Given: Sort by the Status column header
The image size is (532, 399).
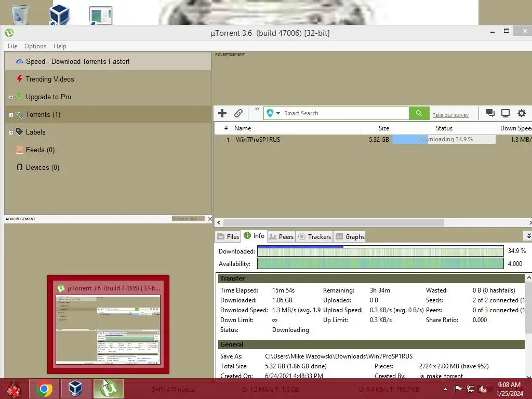Looking at the screenshot, I should [444, 128].
